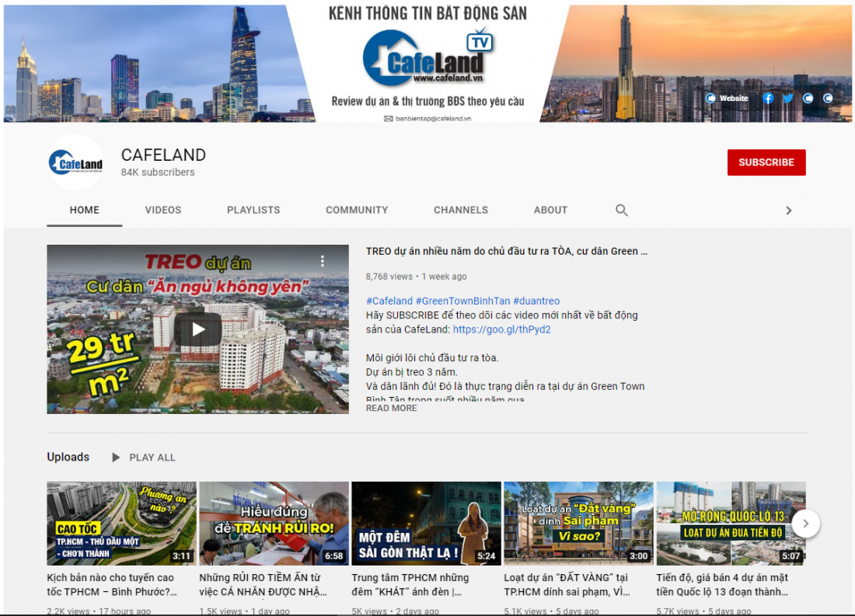
Task: Click the CafeLand channel avatar
Action: (x=76, y=162)
